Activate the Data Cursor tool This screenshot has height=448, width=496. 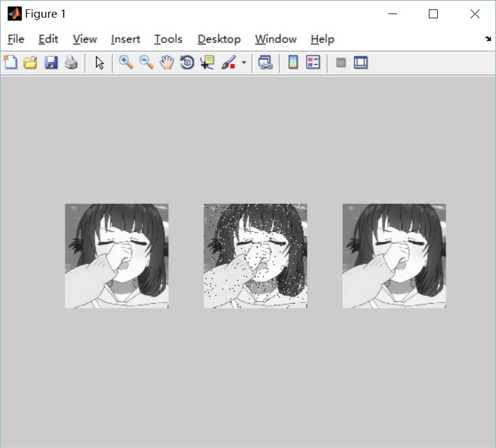coord(207,62)
